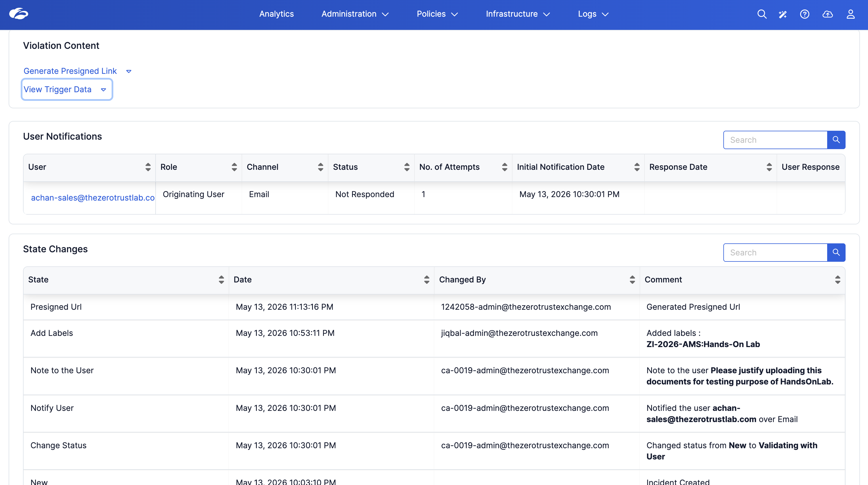Sort State Changes by Date arrows
The width and height of the screenshot is (868, 485).
coord(427,280)
